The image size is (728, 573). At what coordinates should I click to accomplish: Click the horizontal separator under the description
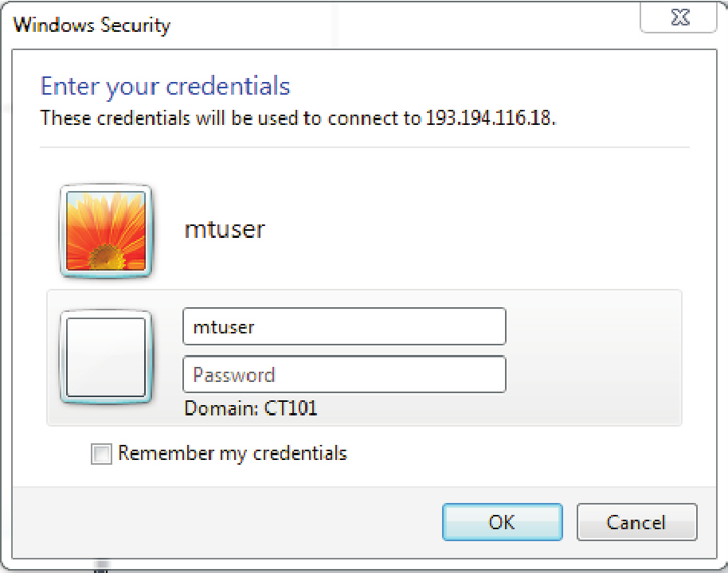click(365, 147)
